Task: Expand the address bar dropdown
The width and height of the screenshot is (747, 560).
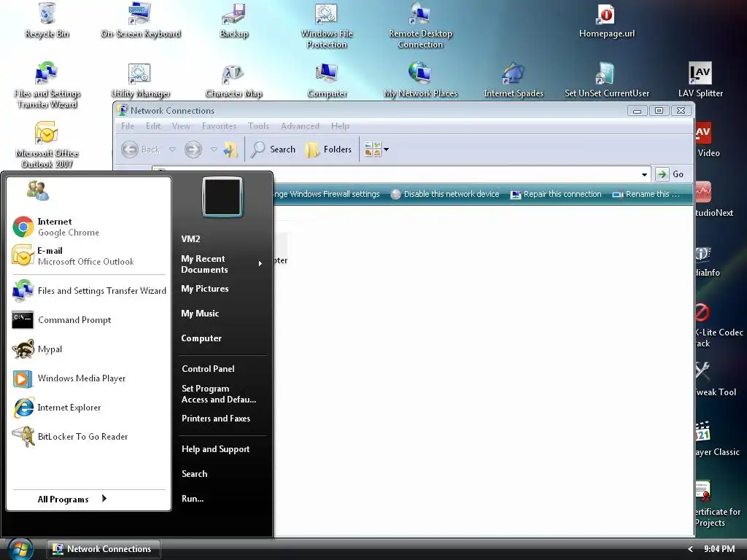Action: pyautogui.click(x=644, y=175)
